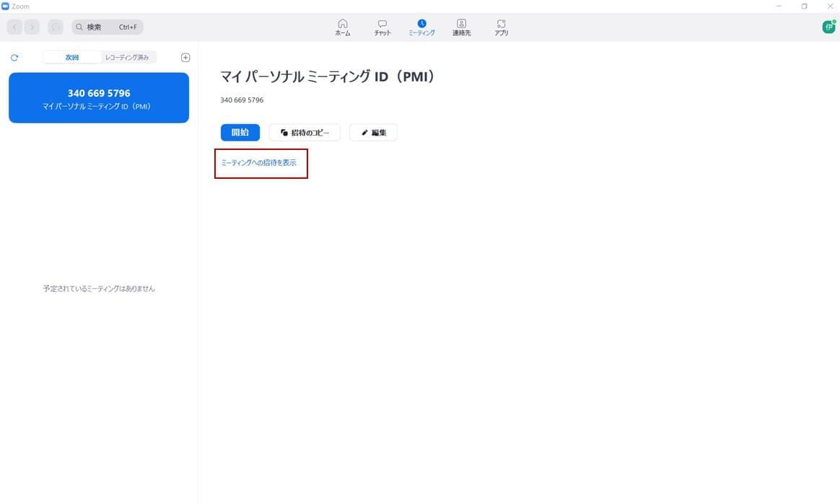This screenshot has width=840, height=504.
Task: Restore down the Zoom window
Action: pos(804,6)
